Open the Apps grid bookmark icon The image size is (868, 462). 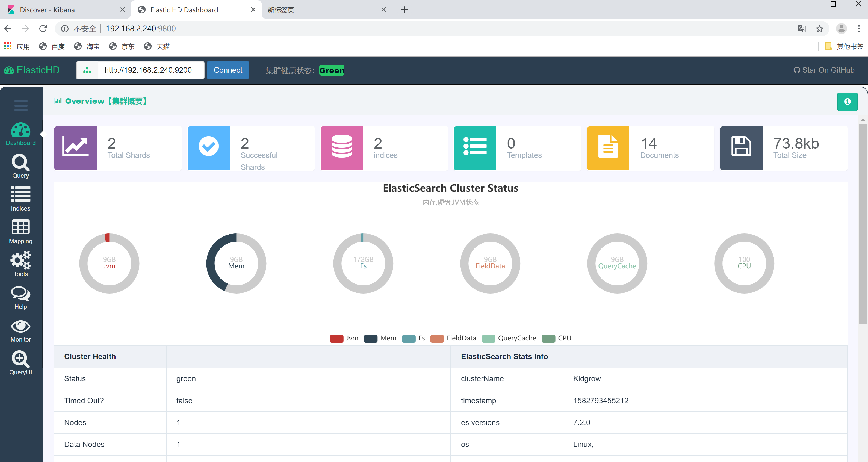(8, 46)
